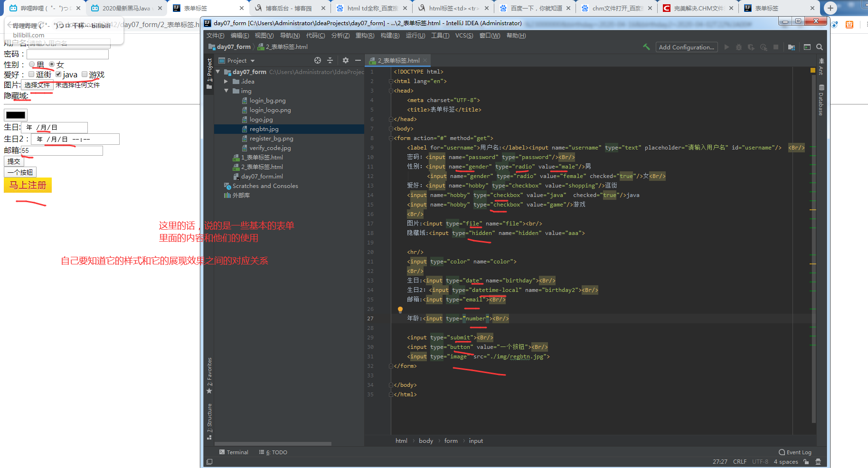The image size is (868, 468).
Task: Open the 2: Favorites side tab
Action: (209, 375)
